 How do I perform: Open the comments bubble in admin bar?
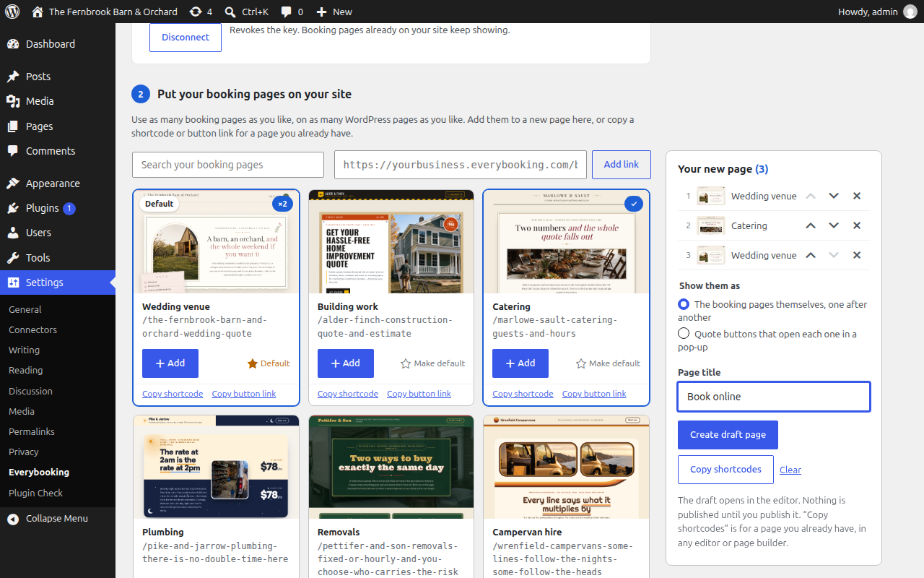(x=292, y=12)
